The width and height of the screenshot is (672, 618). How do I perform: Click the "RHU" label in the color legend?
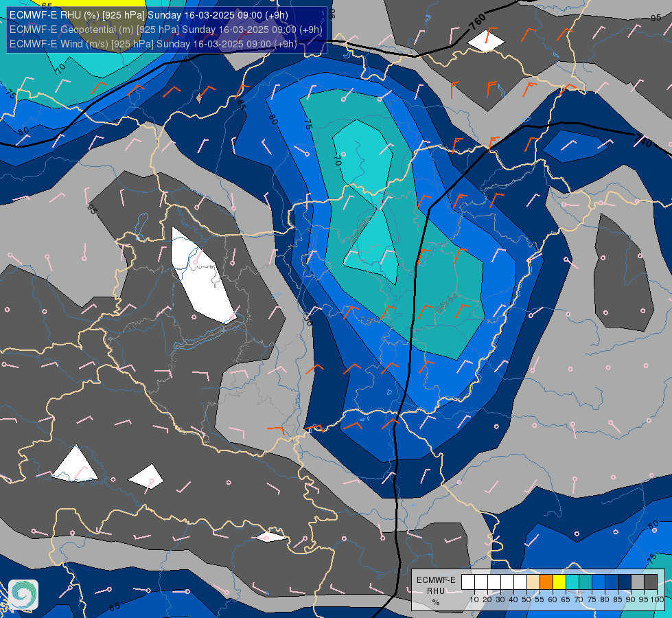tap(436, 591)
